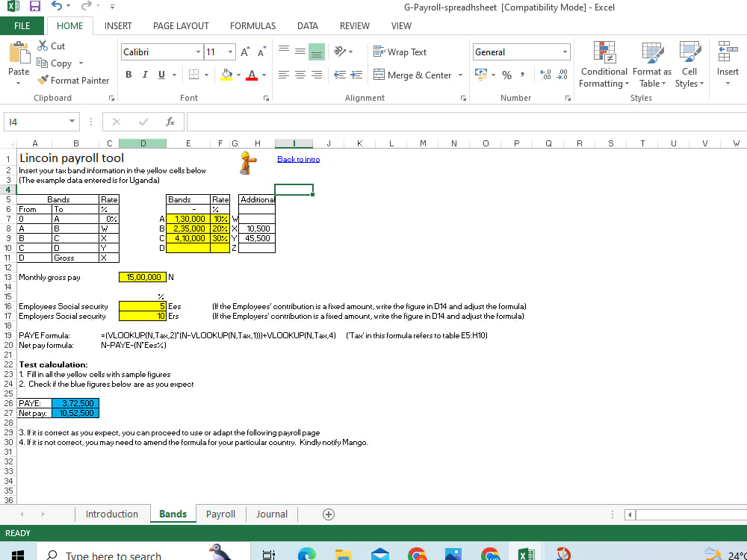Set Middle Align vertical alignment
The height and width of the screenshot is (560, 747).
pyautogui.click(x=300, y=52)
